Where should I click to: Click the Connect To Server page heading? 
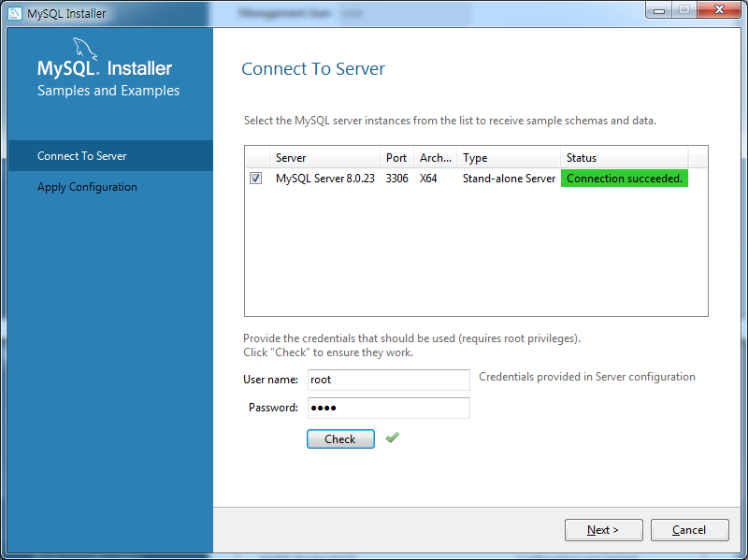pyautogui.click(x=313, y=68)
